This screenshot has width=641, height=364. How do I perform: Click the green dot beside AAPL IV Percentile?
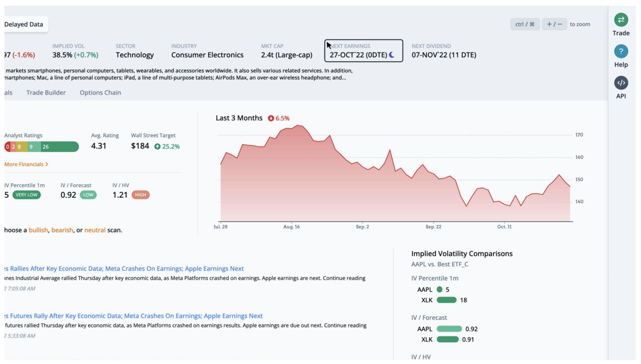point(439,289)
